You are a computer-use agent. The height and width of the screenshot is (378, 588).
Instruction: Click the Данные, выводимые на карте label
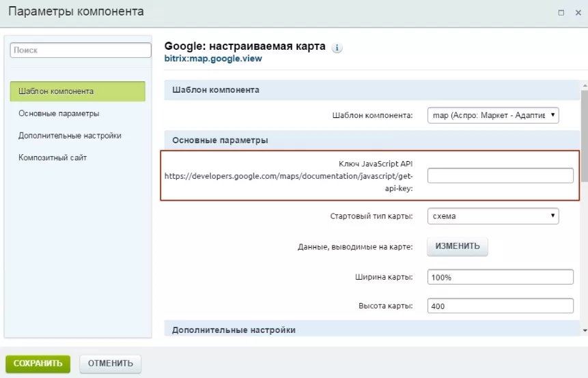(355, 247)
